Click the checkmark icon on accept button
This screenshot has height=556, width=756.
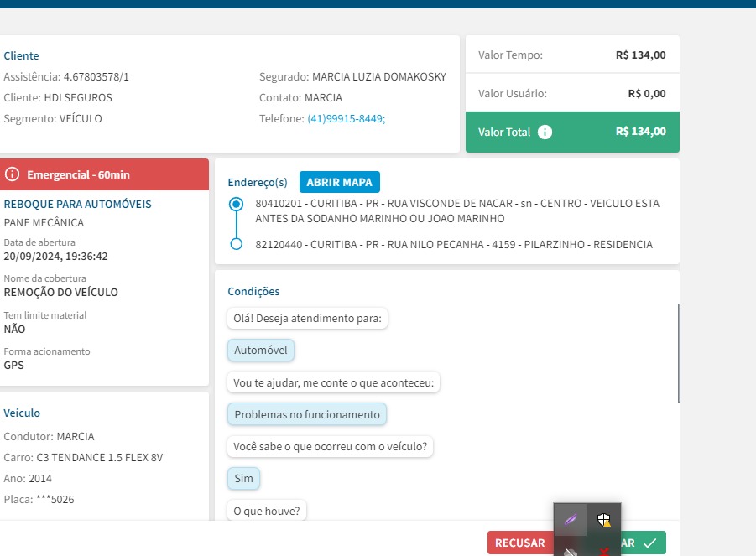point(650,543)
